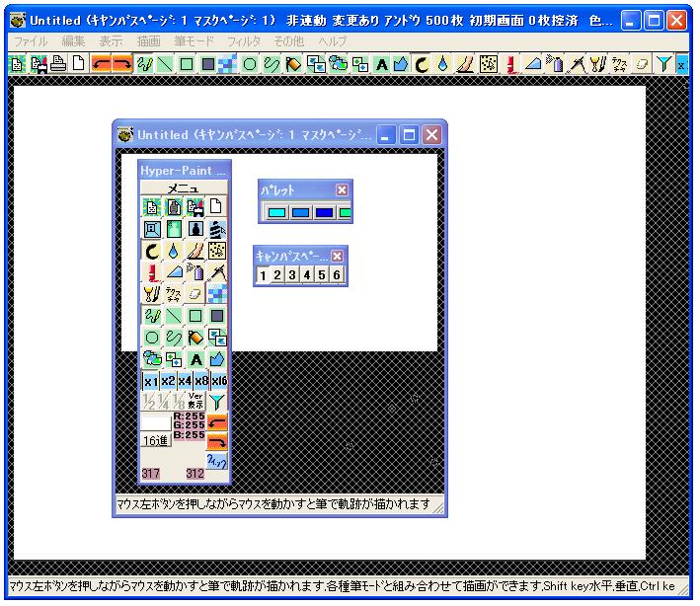This screenshot has height=606, width=700.
Task: Select the text 'A' tool in Hyper-Paint palette
Action: point(195,359)
